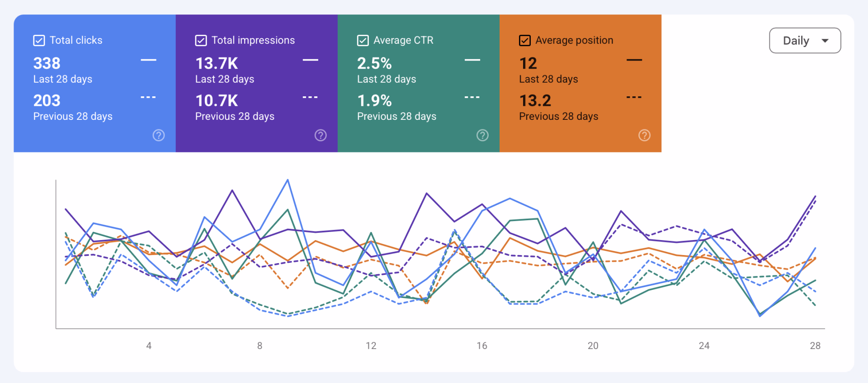Click the solid line legend for clicks
868x383 pixels.
(148, 60)
